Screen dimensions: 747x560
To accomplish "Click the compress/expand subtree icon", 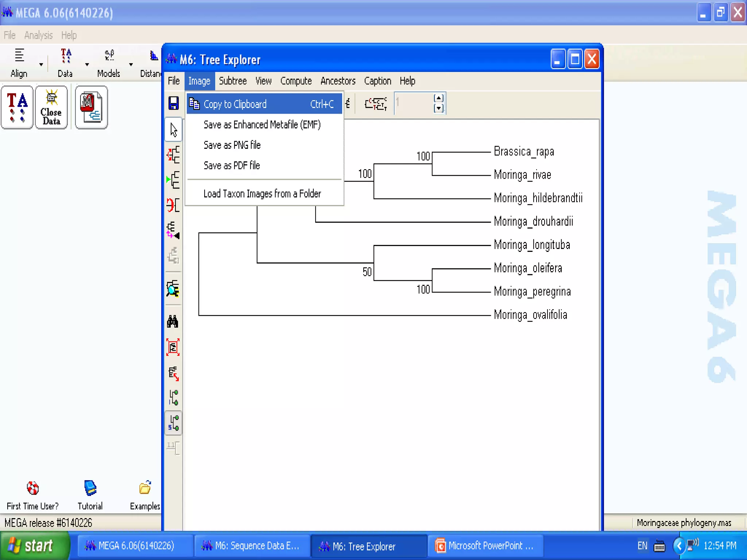I will tap(174, 230).
